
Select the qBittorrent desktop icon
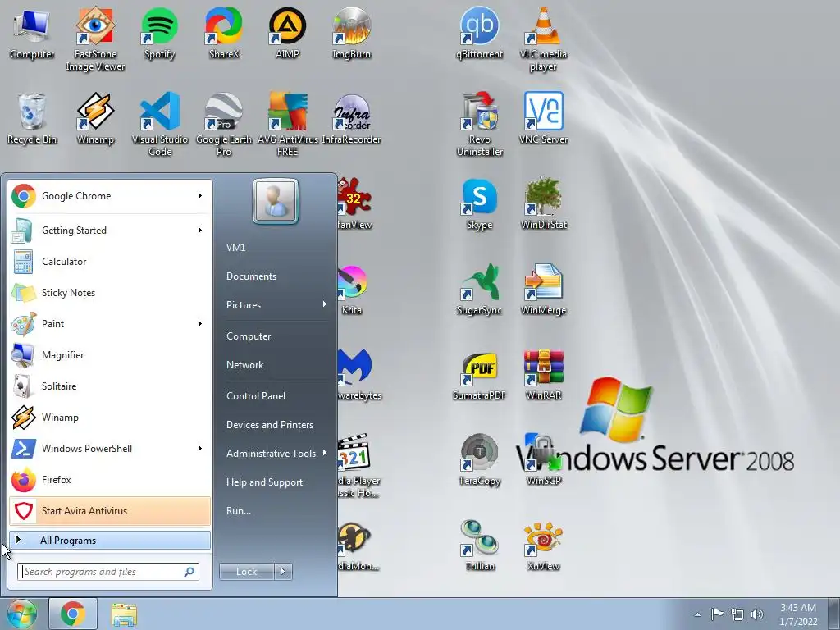click(x=479, y=33)
